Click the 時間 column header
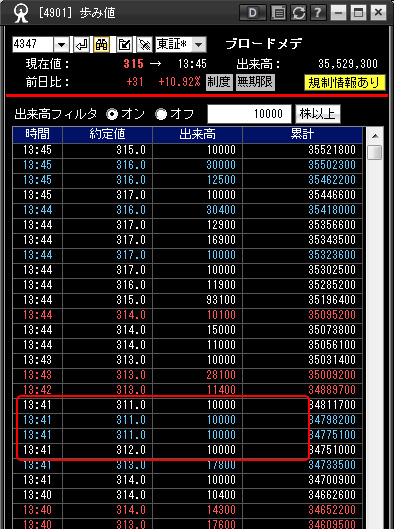394x529 pixels. click(37, 135)
